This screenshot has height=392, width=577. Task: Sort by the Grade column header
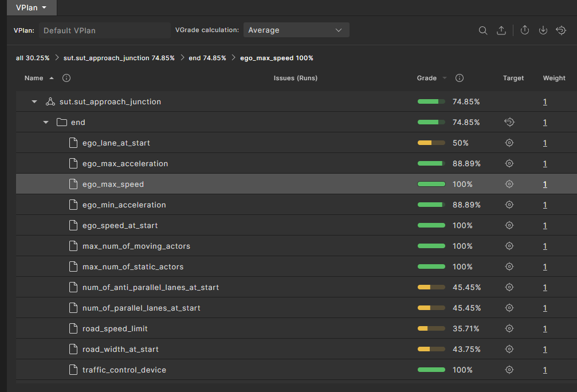click(x=427, y=78)
